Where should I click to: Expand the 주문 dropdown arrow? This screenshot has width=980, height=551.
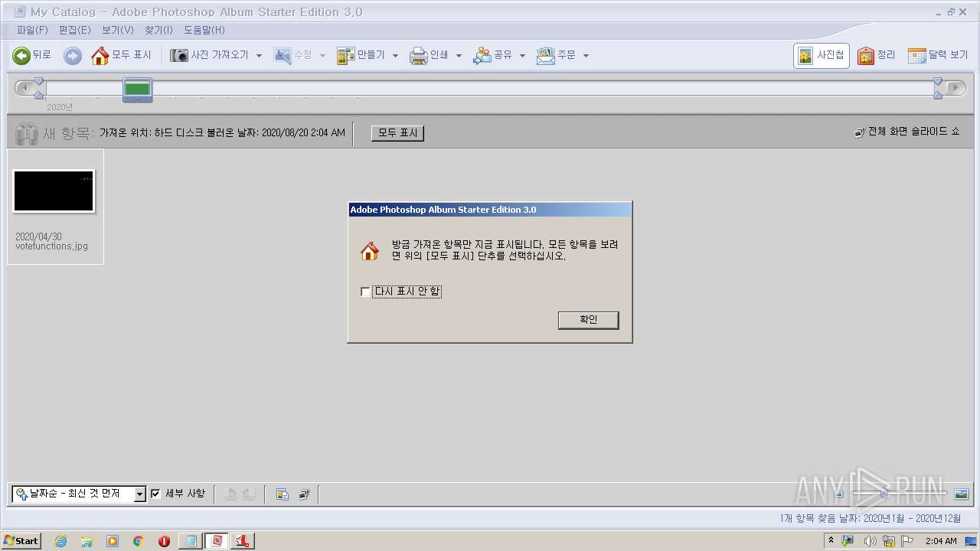click(586, 55)
